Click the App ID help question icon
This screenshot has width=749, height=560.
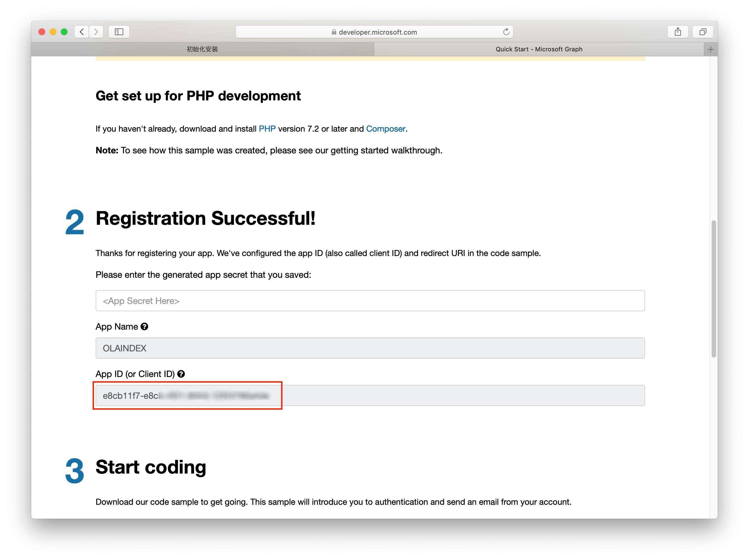click(x=181, y=374)
